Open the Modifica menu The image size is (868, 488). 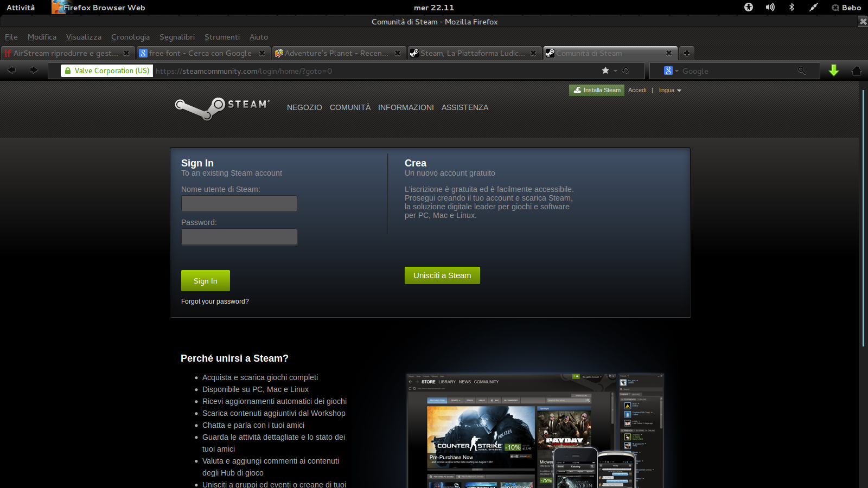42,37
